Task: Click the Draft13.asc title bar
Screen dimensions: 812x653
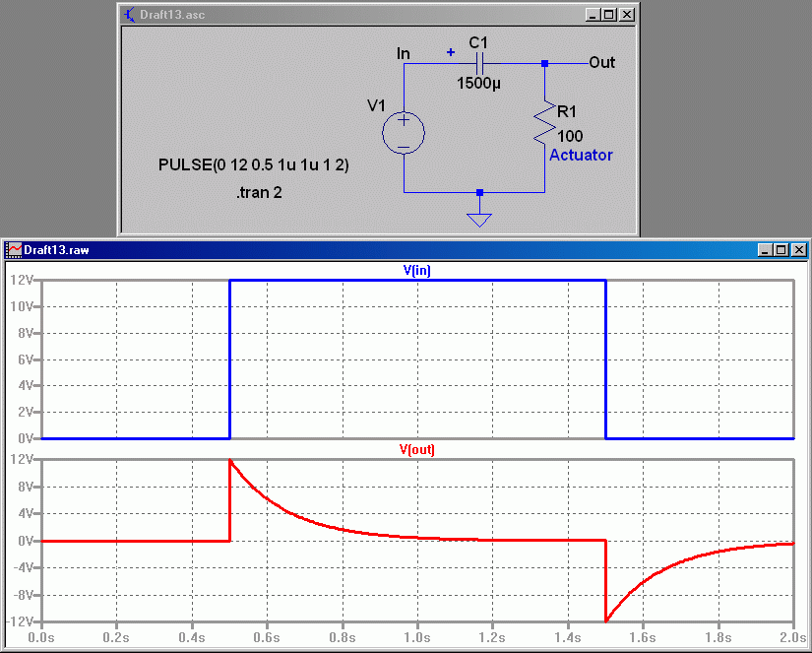Action: 378,15
